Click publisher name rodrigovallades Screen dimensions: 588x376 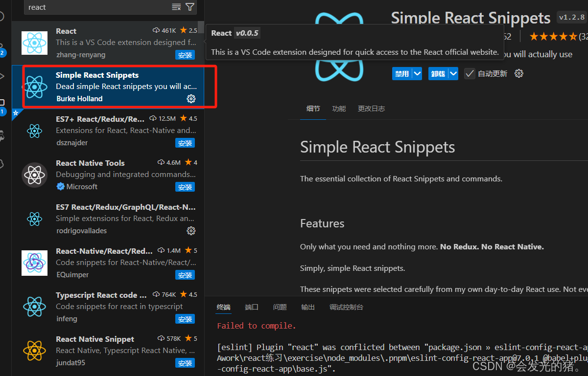click(81, 231)
